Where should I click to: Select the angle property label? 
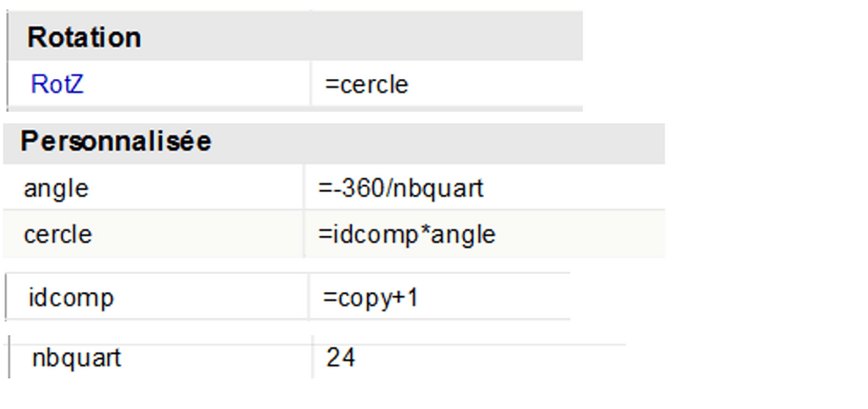pyautogui.click(x=56, y=188)
